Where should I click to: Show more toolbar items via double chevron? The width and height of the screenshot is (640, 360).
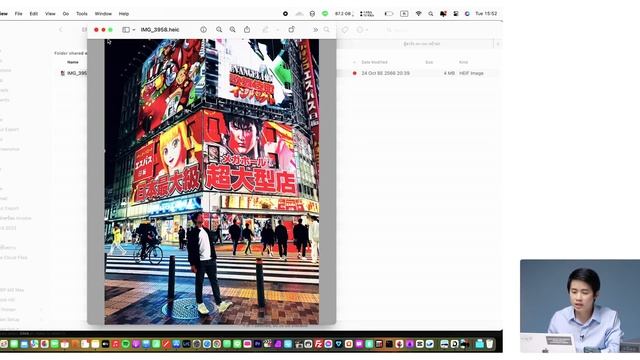[316, 30]
